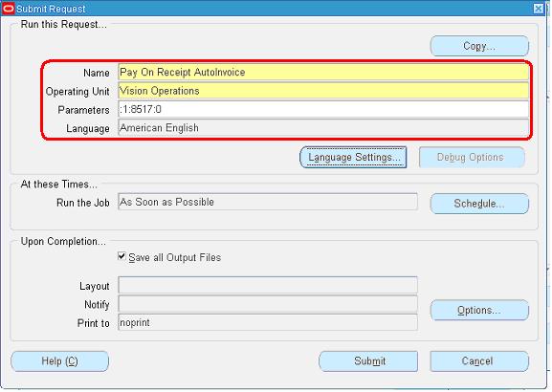Open Language Settings...
This screenshot has height=392, width=552.
tap(353, 158)
